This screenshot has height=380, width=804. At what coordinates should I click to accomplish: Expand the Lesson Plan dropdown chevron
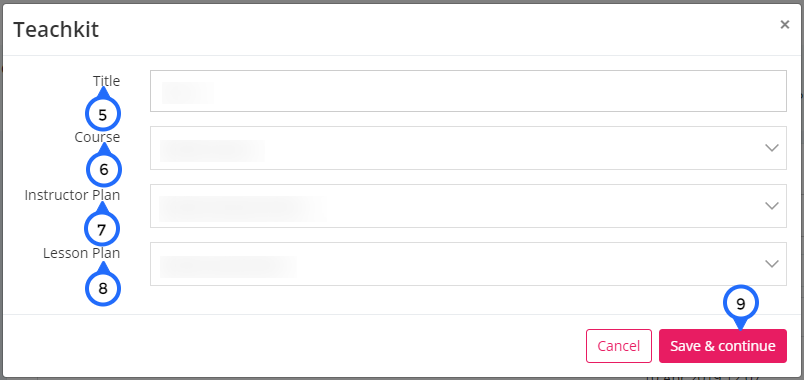point(772,264)
